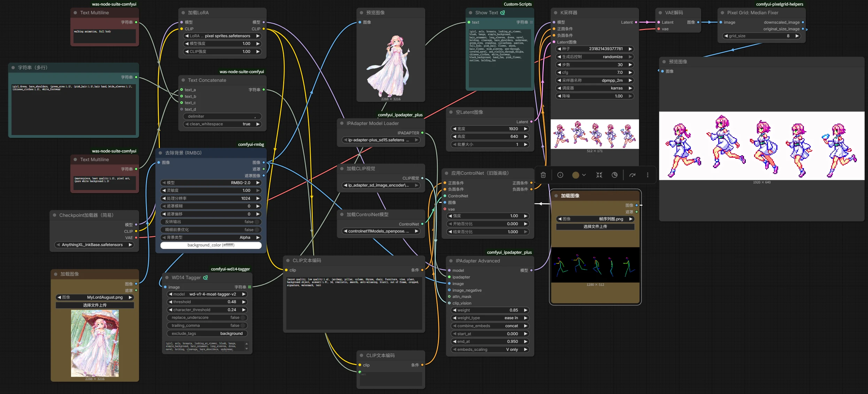Decrease cfg value with its left arrow
The width and height of the screenshot is (868, 394).
click(x=559, y=72)
